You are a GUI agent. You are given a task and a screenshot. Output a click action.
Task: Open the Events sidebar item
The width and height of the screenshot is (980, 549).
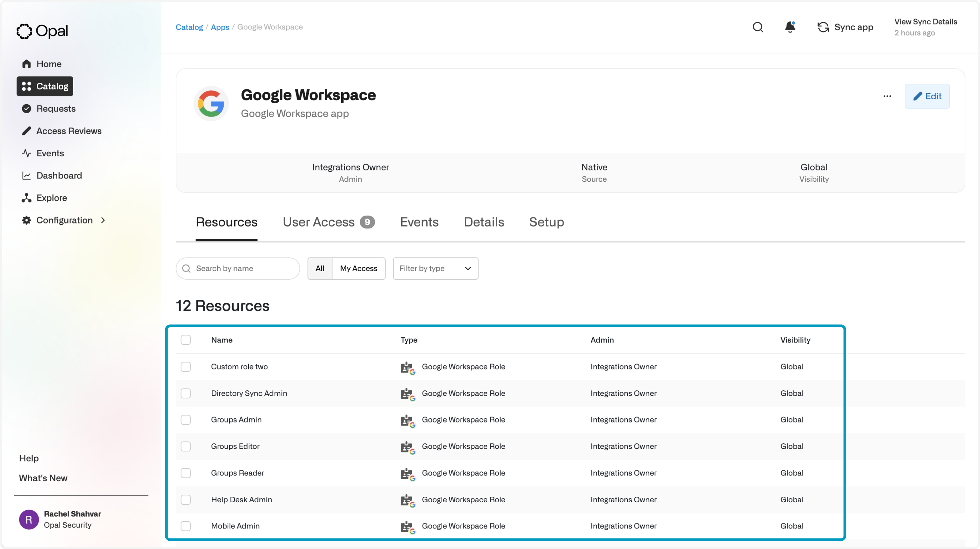(x=43, y=153)
